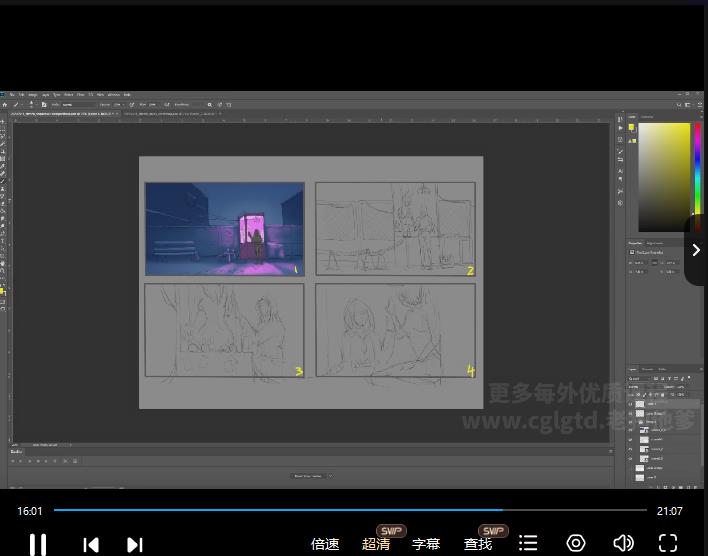The width and height of the screenshot is (708, 556).
Task: Open the video quality (超清) selector
Action: click(x=376, y=544)
